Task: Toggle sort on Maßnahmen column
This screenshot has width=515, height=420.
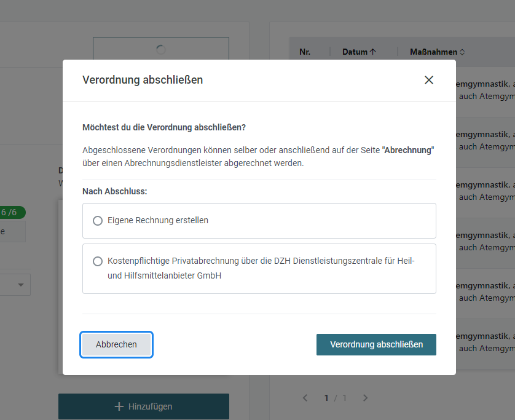Action: 437,52
